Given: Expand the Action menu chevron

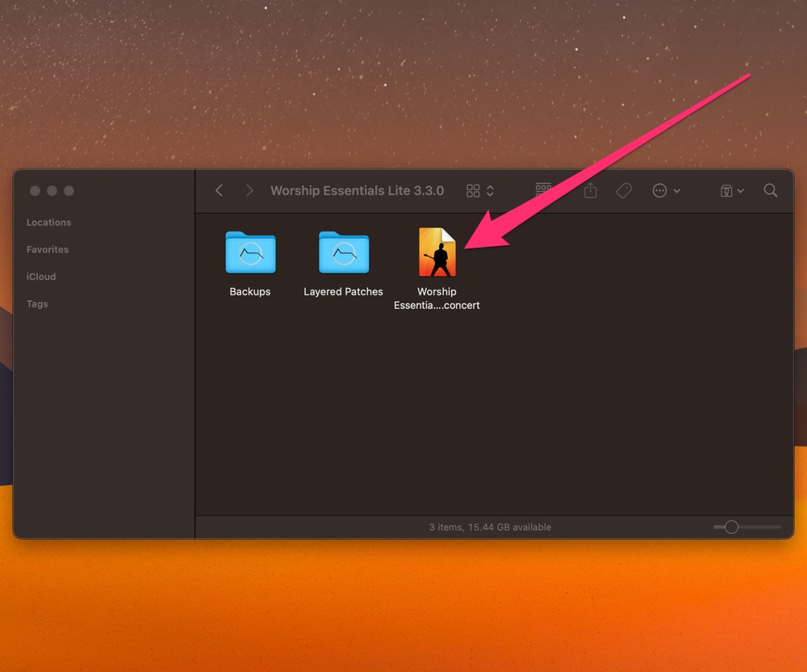Looking at the screenshot, I should (677, 191).
